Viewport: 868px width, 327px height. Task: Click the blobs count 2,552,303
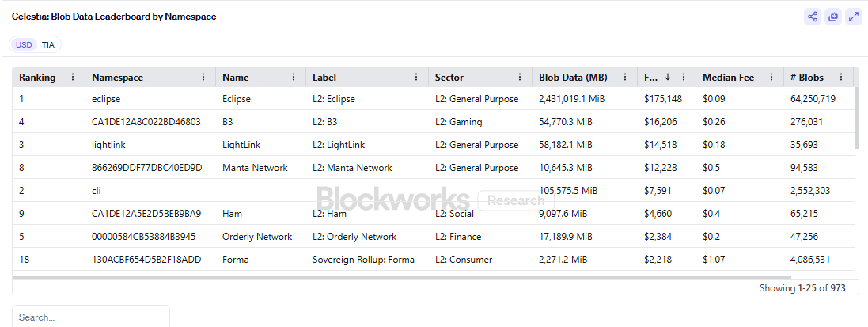(810, 191)
